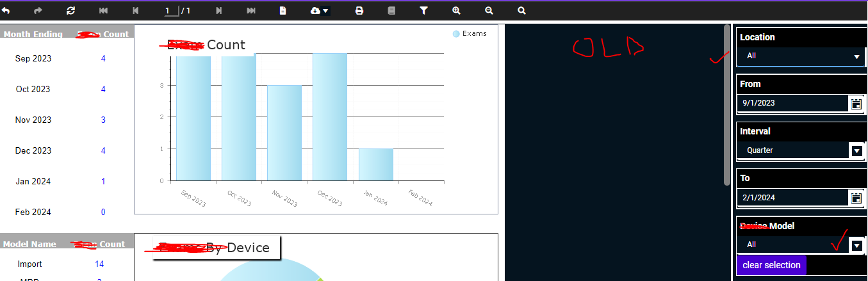Open the search magnifier tool
The height and width of the screenshot is (281, 868).
pos(522,11)
